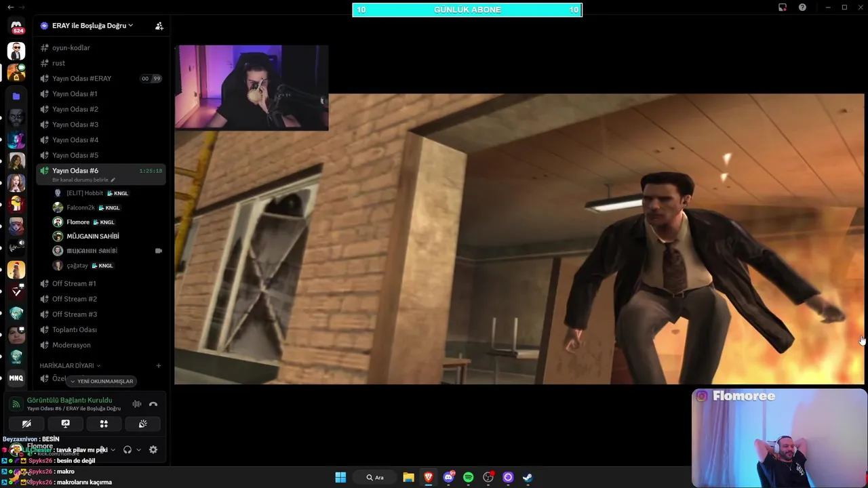Join Yayın Odası #5 voice channel
868x488 pixels.
pos(102,155)
